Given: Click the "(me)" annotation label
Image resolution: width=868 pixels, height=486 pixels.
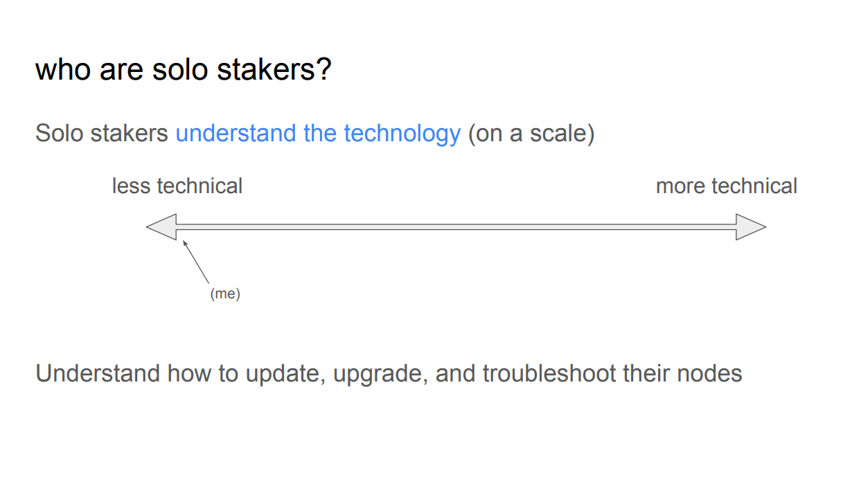Looking at the screenshot, I should [x=225, y=294].
